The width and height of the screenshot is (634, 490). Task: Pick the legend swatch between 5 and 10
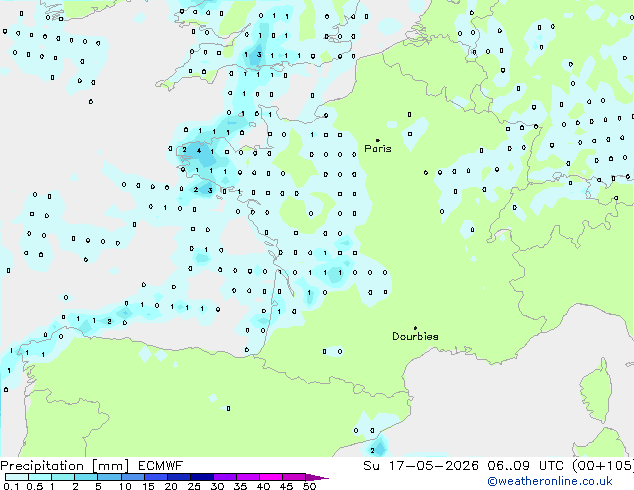click(109, 477)
